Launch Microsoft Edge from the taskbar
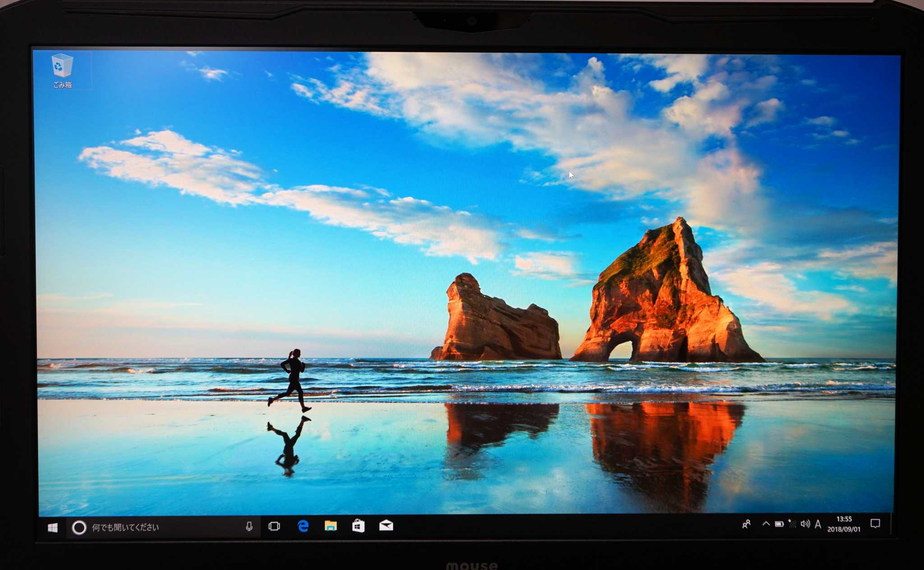 [303, 526]
